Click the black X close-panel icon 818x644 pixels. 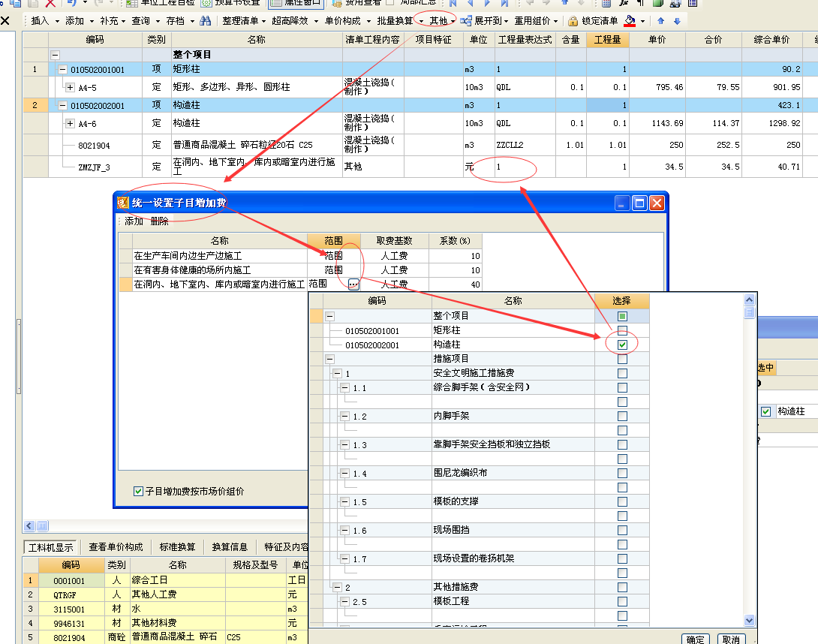[x=5, y=21]
